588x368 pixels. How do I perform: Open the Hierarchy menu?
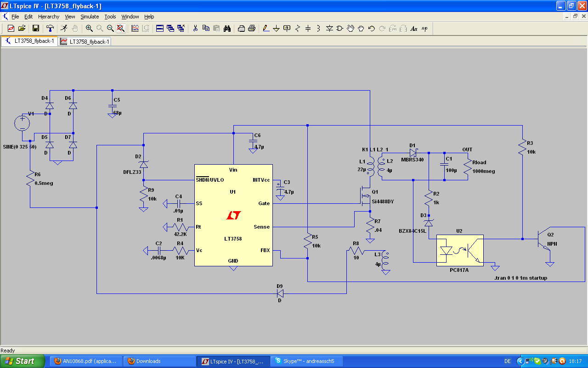(49, 17)
